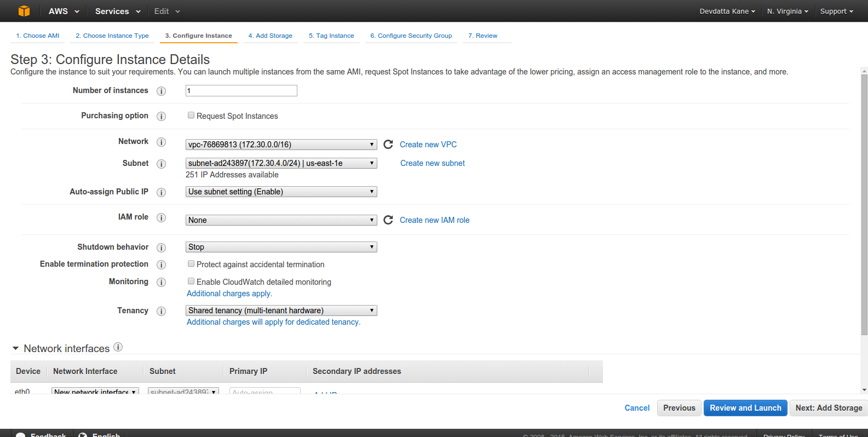Open N. Virginia region menu
Image resolution: width=868 pixels, height=437 pixels.
[x=787, y=11]
